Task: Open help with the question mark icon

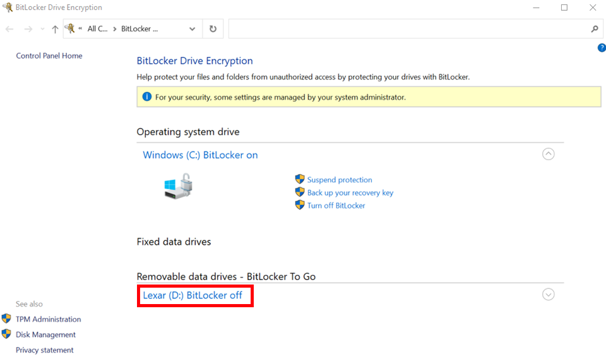Action: point(602,48)
